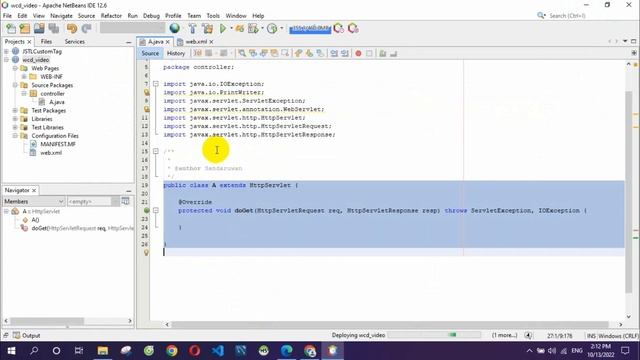Collapse the import block fold marker
The height and width of the screenshot is (360, 640).
pyautogui.click(x=156, y=84)
